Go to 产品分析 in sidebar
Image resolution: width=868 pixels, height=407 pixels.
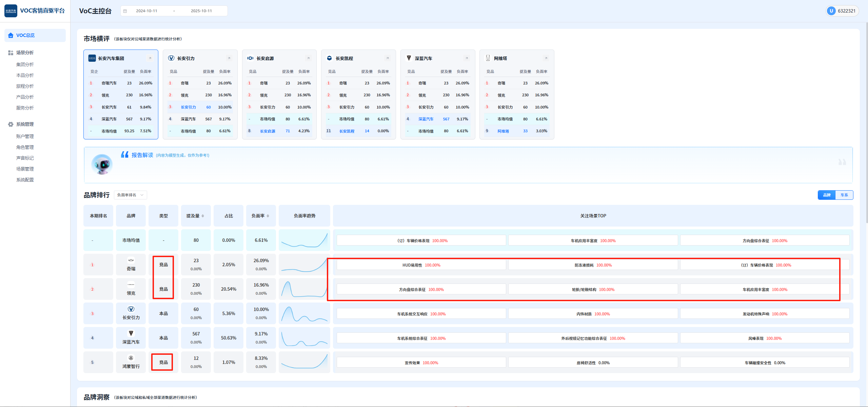pyautogui.click(x=25, y=97)
